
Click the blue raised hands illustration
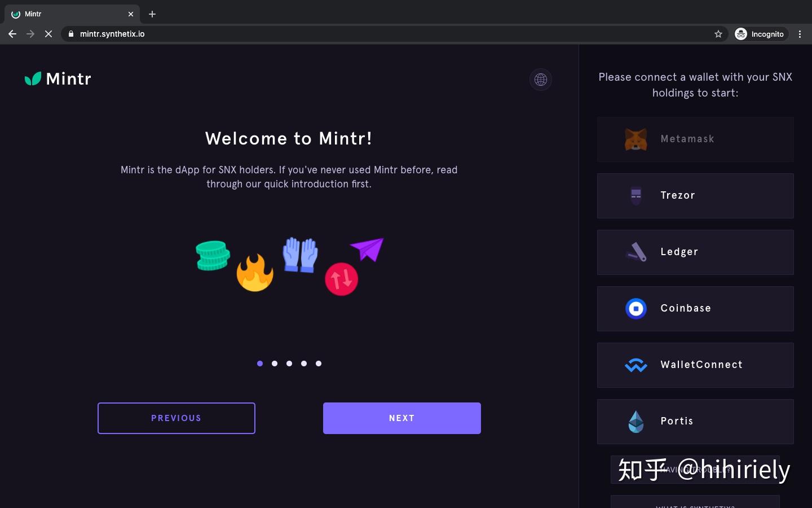point(300,255)
